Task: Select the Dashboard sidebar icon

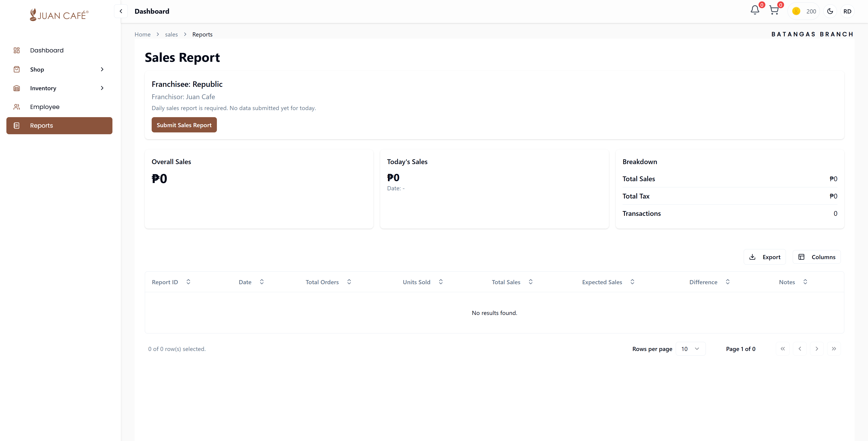Action: [17, 50]
